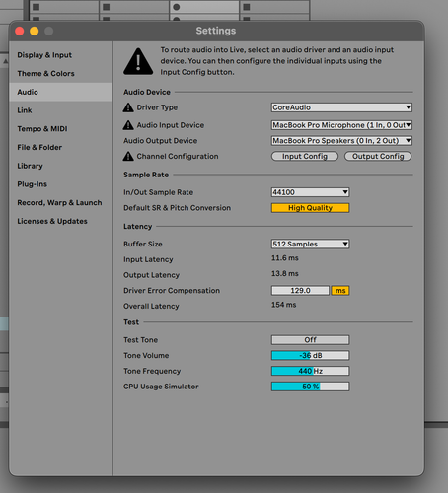This screenshot has height=493, width=448.
Task: Click the Tone Volume slider
Action: [310, 355]
